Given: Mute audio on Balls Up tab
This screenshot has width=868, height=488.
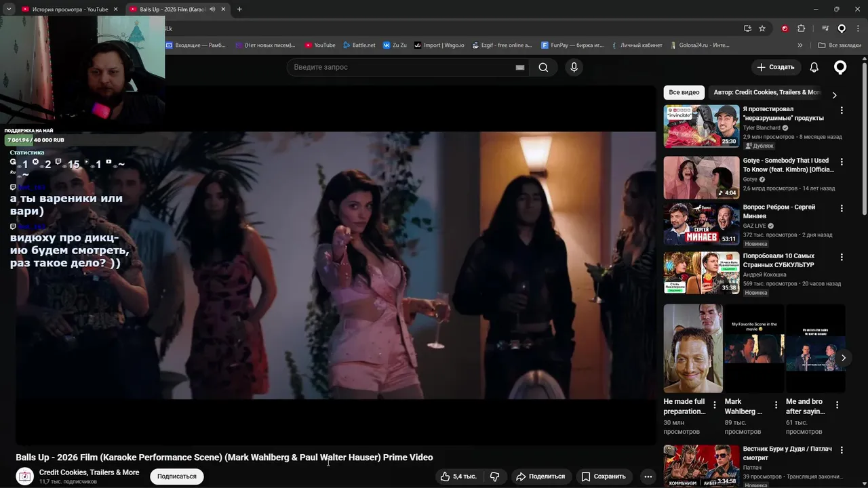Looking at the screenshot, I should coord(212,9).
